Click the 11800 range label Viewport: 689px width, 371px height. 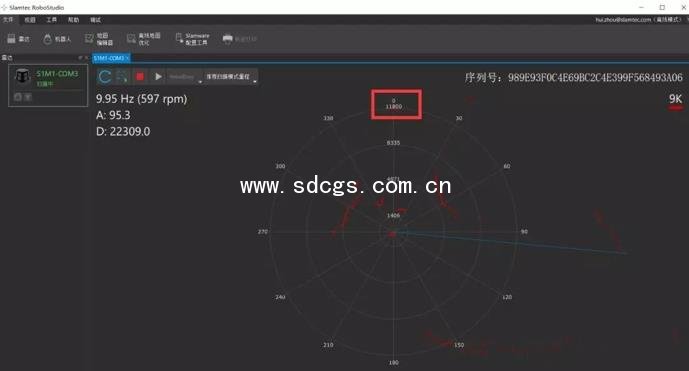pos(394,107)
